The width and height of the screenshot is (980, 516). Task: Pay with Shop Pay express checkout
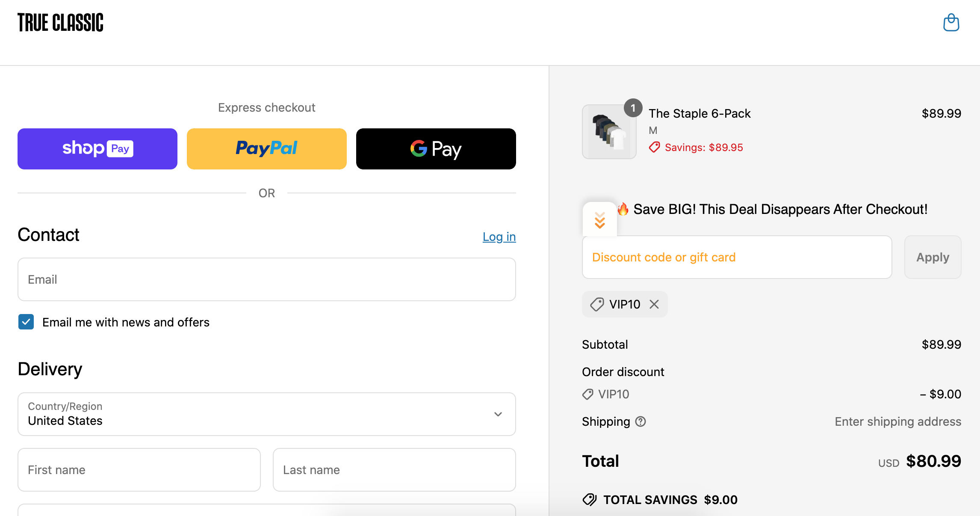pyautogui.click(x=97, y=149)
